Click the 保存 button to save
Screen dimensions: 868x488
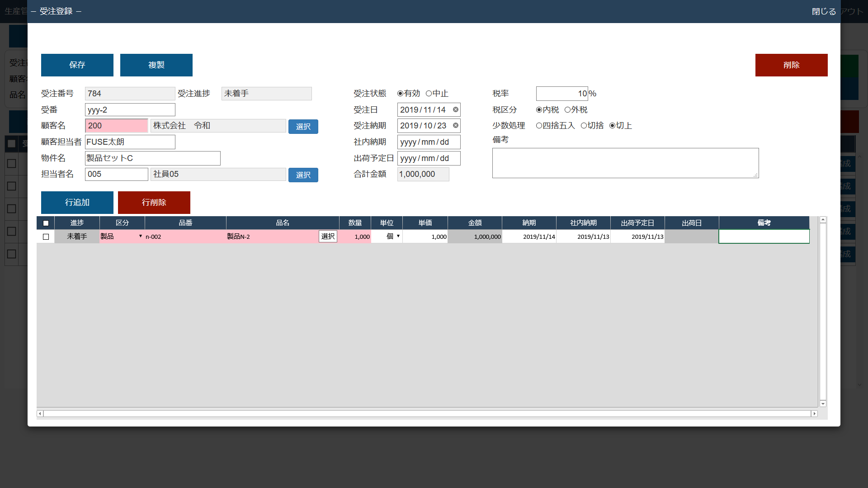[77, 65]
